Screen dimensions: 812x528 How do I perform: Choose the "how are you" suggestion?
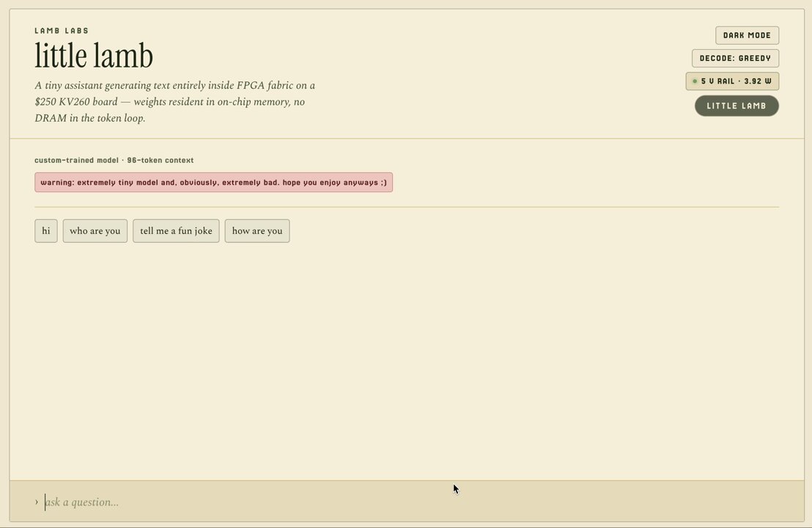(x=257, y=230)
